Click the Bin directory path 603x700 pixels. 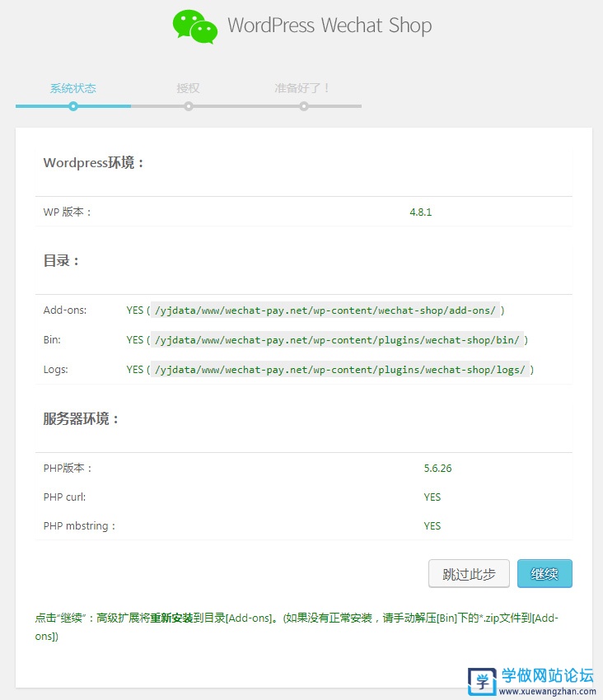click(x=337, y=340)
